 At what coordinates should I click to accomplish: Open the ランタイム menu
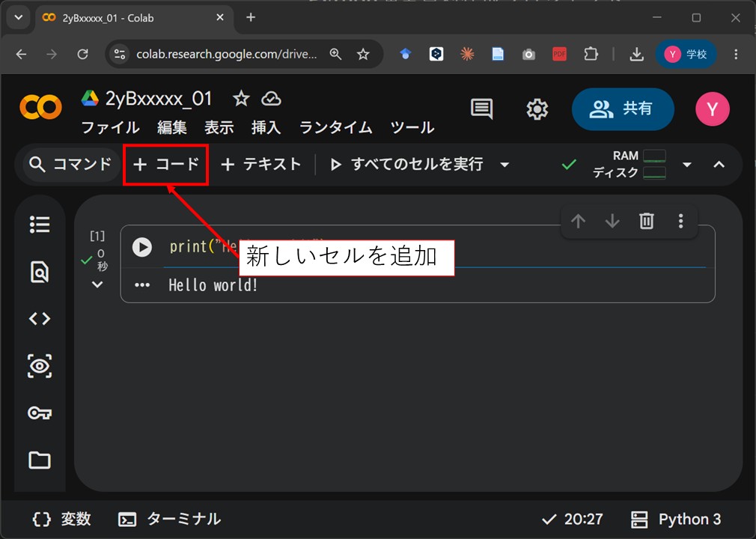335,127
